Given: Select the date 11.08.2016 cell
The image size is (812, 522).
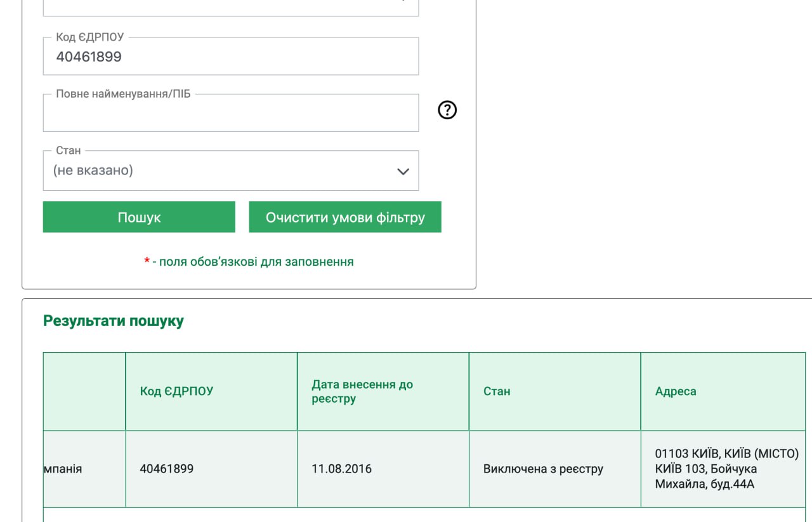Looking at the screenshot, I should tap(383, 469).
